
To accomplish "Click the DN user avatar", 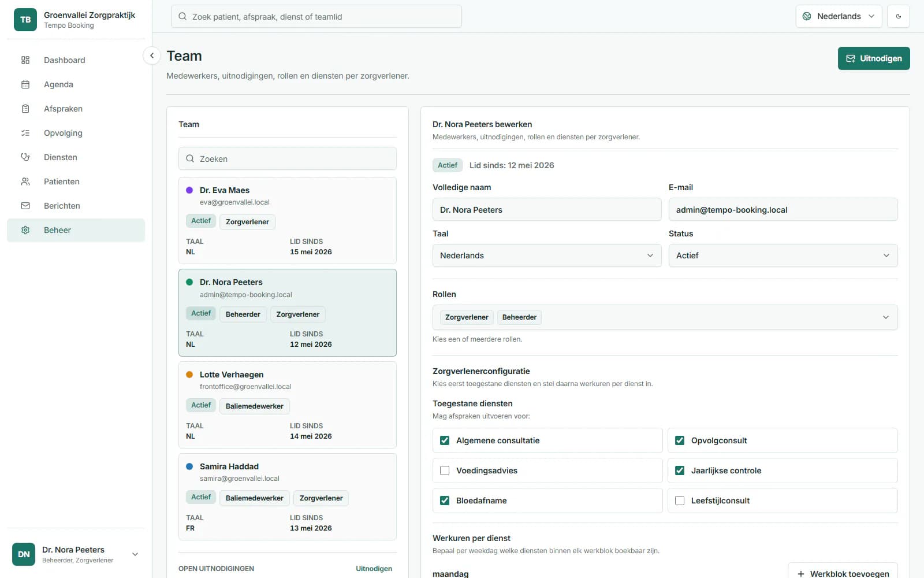I will 24,554.
